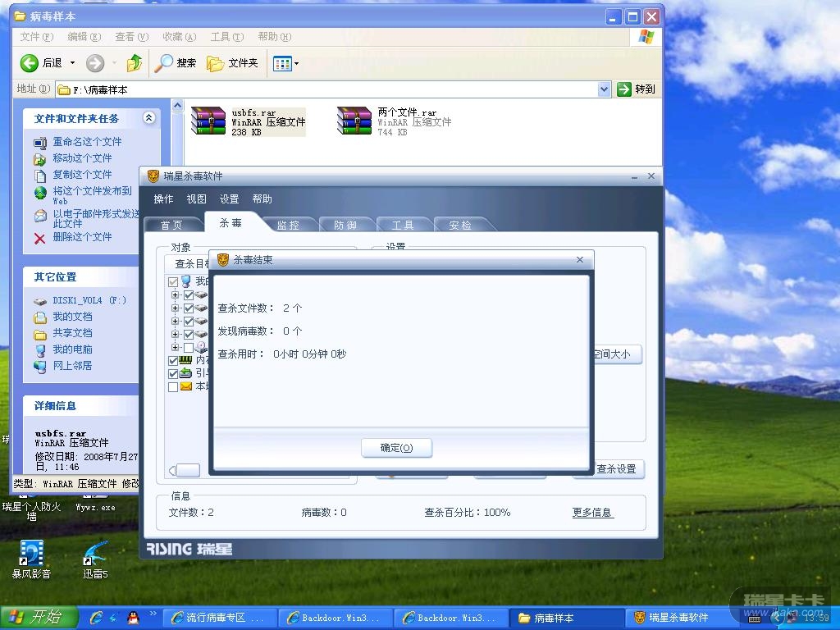This screenshot has height=630, width=840.
Task: Open 我的文档 in Other Places
Action: point(72,317)
